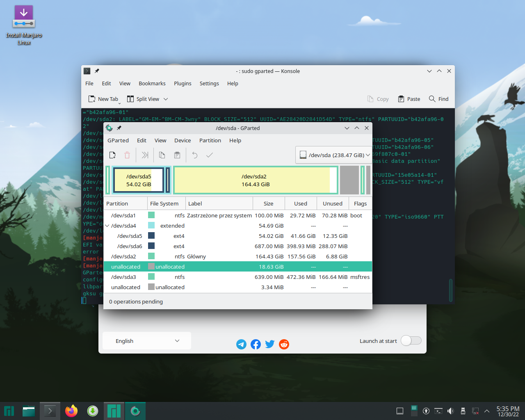The image size is (525, 420).
Task: Click the extended color swatch for /dev/sda4
Action: 151,226
